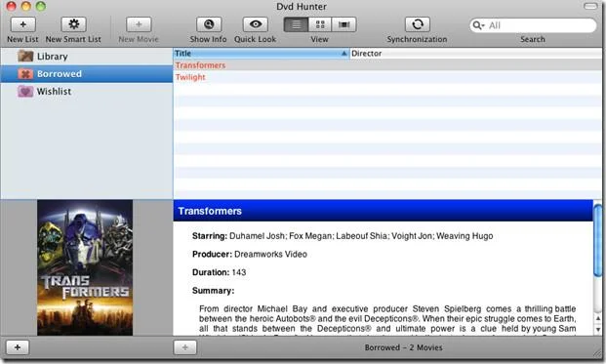606x364 pixels.
Task: Click the dimmed New Movie toolbar button
Action: 139,24
